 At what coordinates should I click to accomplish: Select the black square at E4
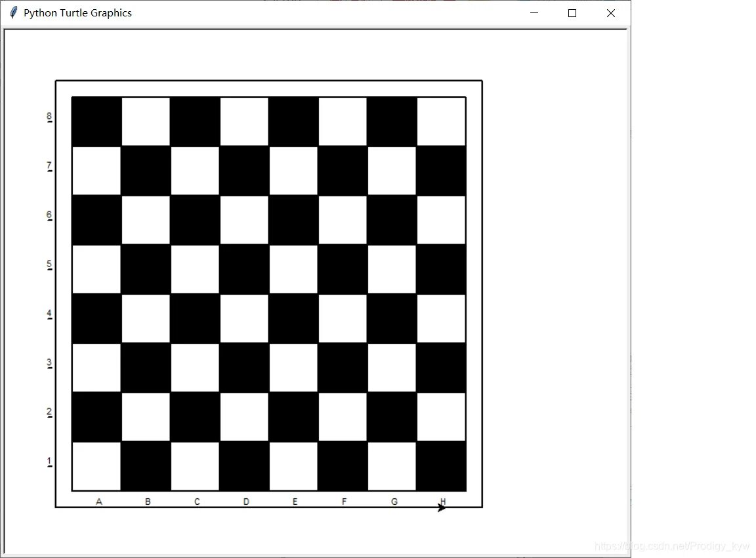tap(293, 318)
